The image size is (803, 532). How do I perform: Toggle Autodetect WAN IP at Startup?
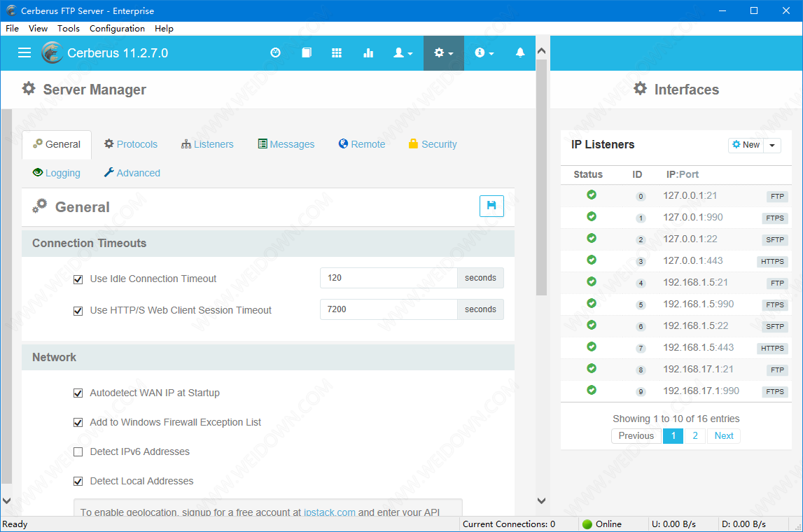point(78,393)
